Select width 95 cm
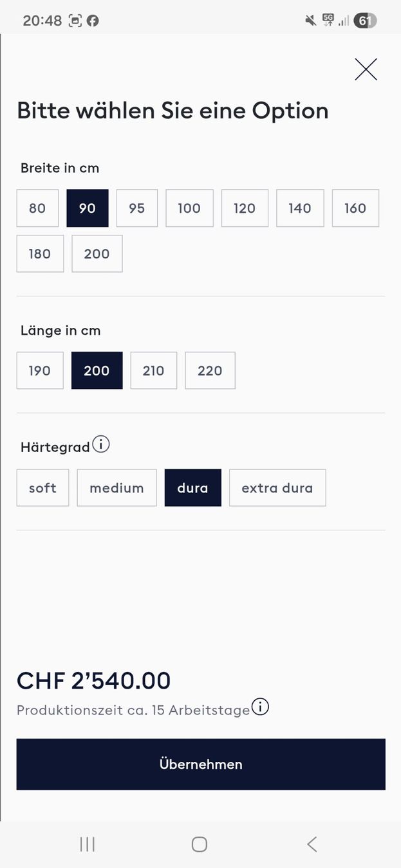 click(137, 208)
